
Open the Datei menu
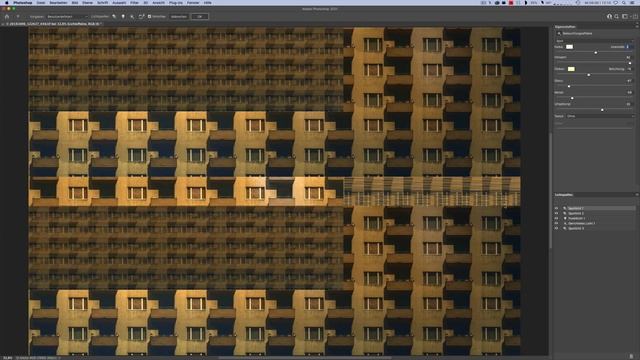(x=41, y=2)
